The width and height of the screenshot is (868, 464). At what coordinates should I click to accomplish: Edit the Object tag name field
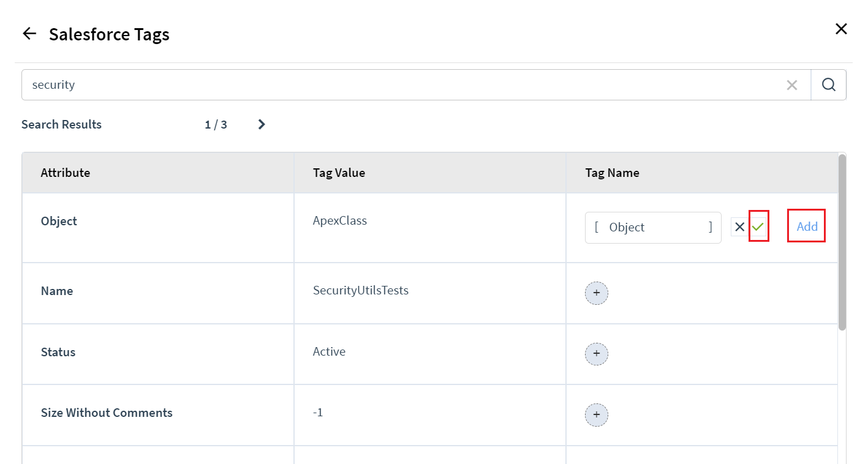point(653,228)
